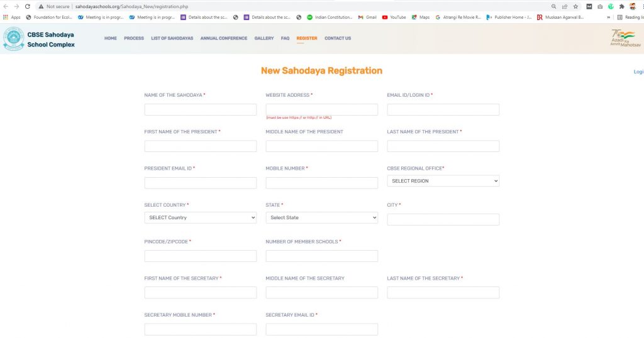This screenshot has width=644, height=338.
Task: Open the Maps bookmark
Action: 421,17
